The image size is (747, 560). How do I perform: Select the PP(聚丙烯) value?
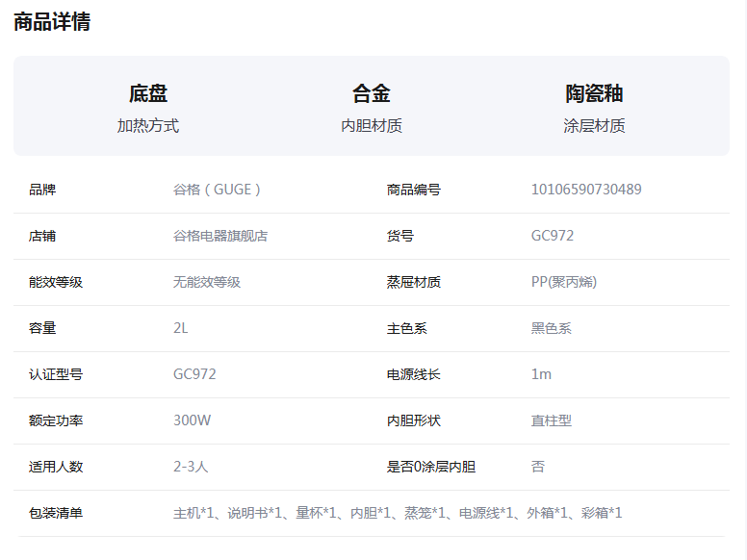click(564, 282)
